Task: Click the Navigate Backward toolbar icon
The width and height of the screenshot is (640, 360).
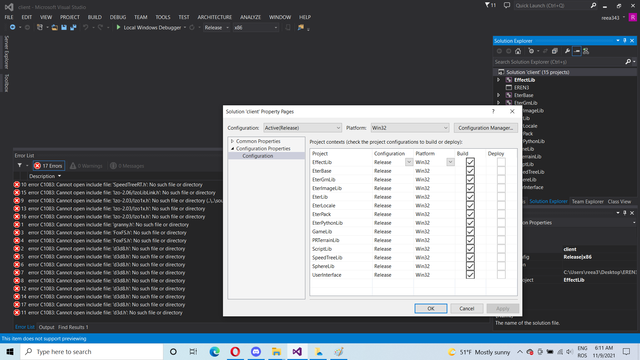Action: [x=13, y=27]
